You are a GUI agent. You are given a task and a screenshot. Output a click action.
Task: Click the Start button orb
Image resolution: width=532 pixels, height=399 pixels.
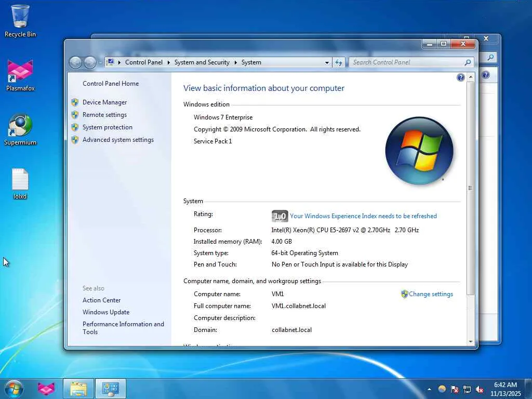pyautogui.click(x=14, y=389)
